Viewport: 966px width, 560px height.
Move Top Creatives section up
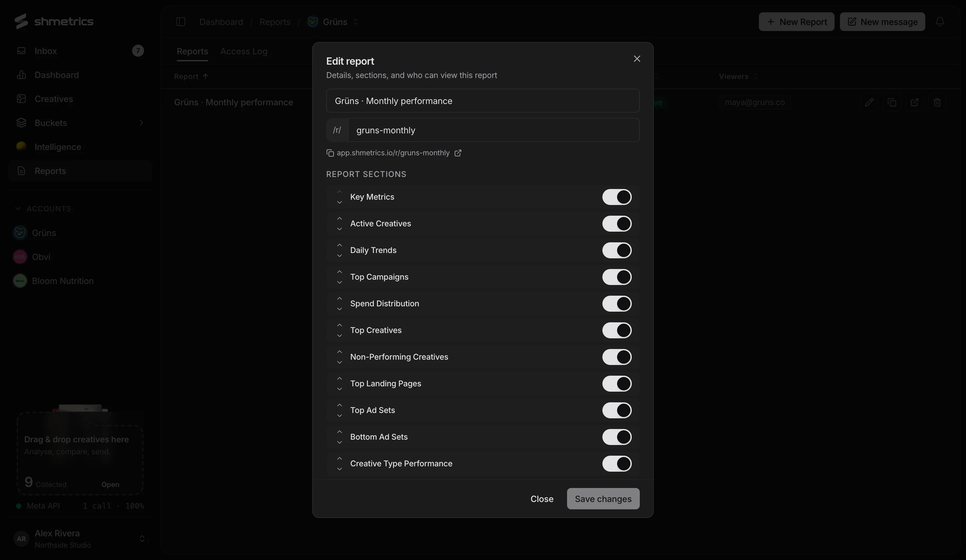click(339, 325)
